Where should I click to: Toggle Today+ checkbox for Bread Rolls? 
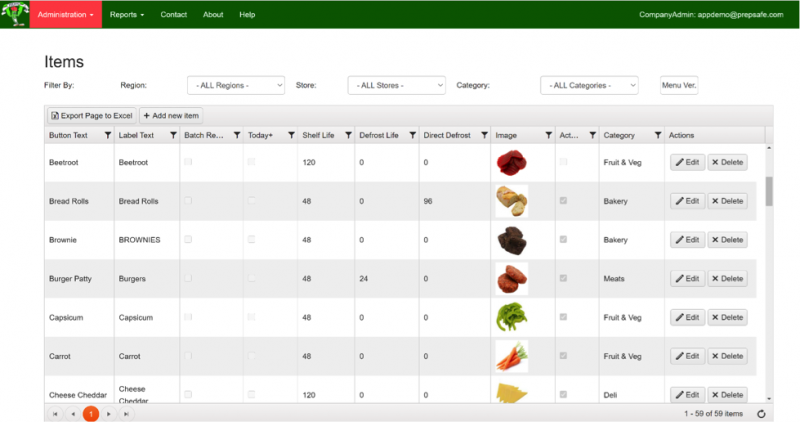[252, 200]
